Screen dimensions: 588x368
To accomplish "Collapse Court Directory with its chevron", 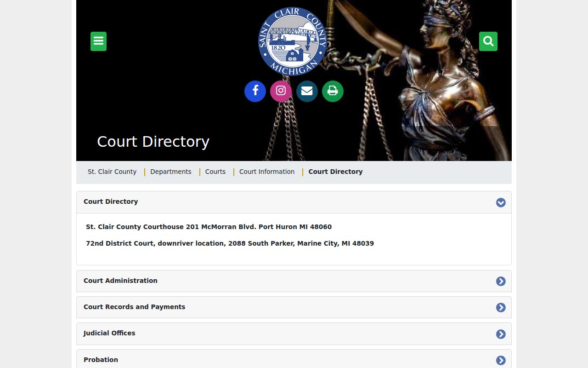I will tap(501, 202).
